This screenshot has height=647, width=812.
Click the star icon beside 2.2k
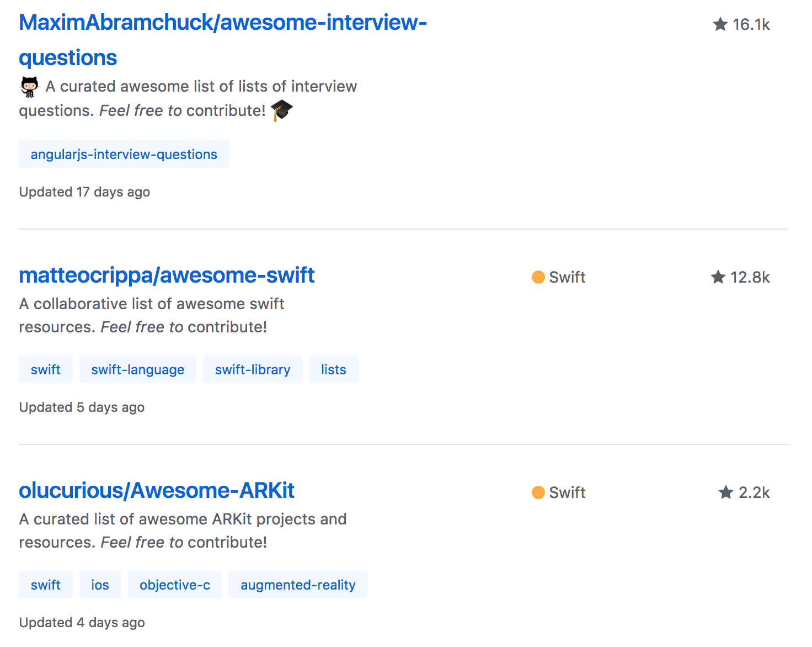[726, 492]
